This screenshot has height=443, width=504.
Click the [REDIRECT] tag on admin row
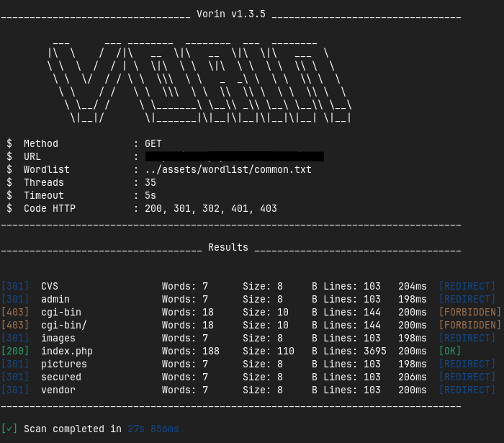point(467,299)
